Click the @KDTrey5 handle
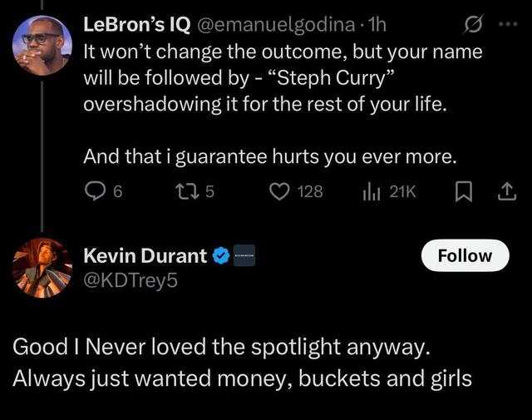 click(131, 280)
